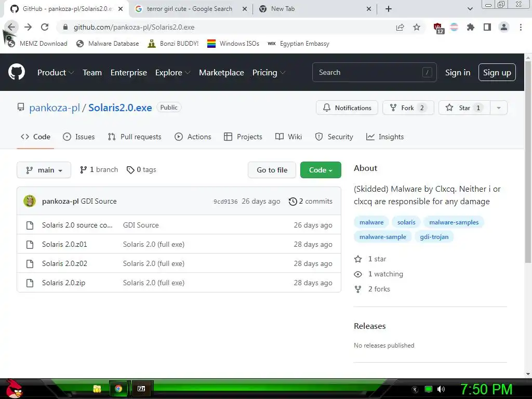Screen dimensions: 532x399
Task: Open the Malware Database bookmark
Action: tap(108, 44)
